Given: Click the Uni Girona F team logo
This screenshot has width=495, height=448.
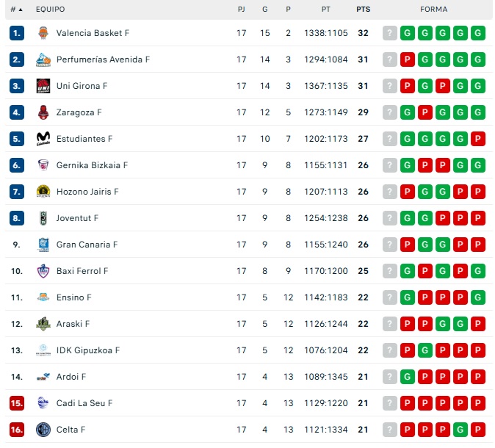Looking at the screenshot, I should pos(43,86).
